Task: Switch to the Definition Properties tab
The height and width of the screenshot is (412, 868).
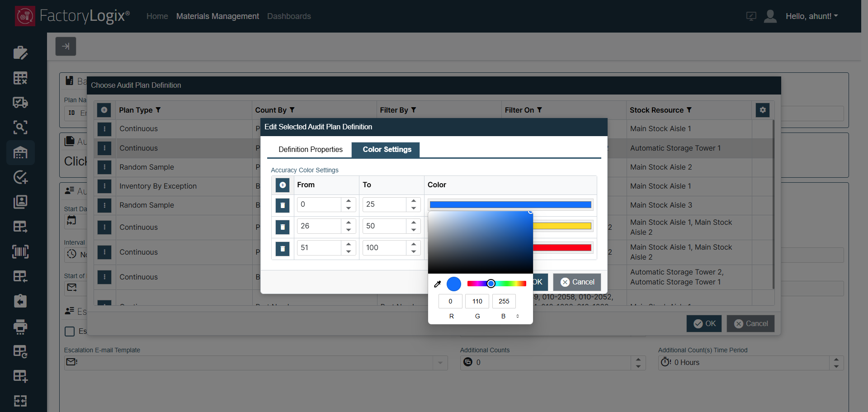Action: (x=311, y=150)
